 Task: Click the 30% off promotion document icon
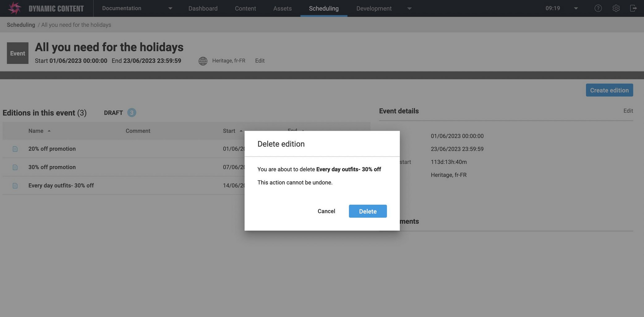pos(15,167)
